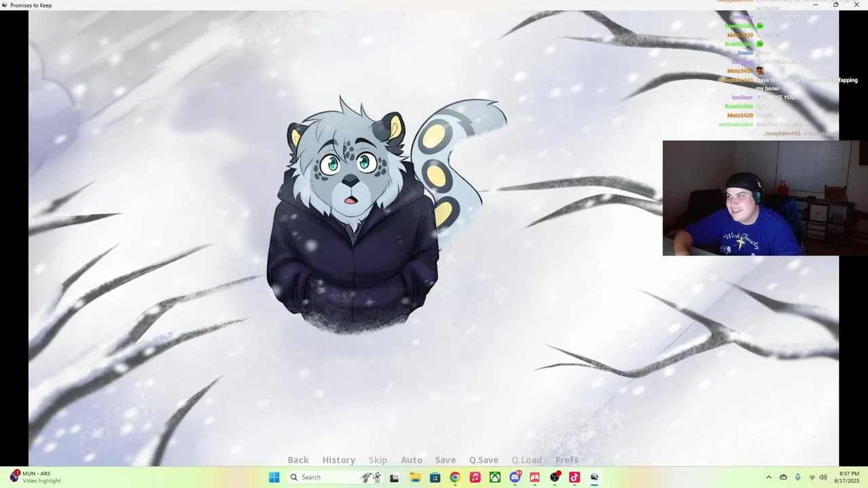Image resolution: width=868 pixels, height=488 pixels.
Task: Quick load with Q.Load
Action: point(527,460)
